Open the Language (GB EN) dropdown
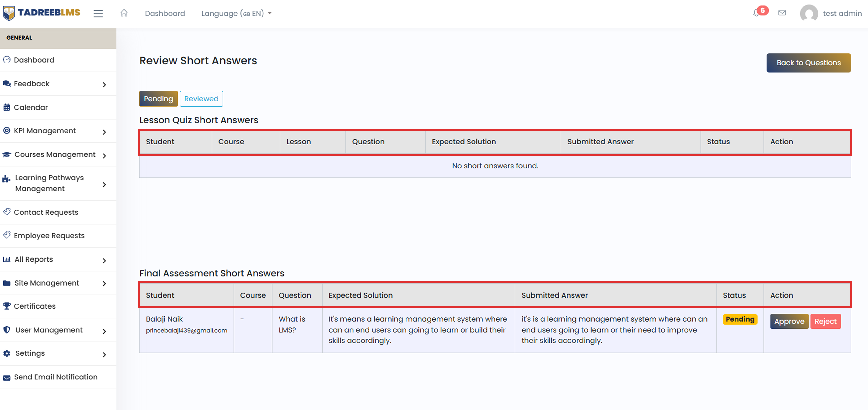 click(x=236, y=13)
